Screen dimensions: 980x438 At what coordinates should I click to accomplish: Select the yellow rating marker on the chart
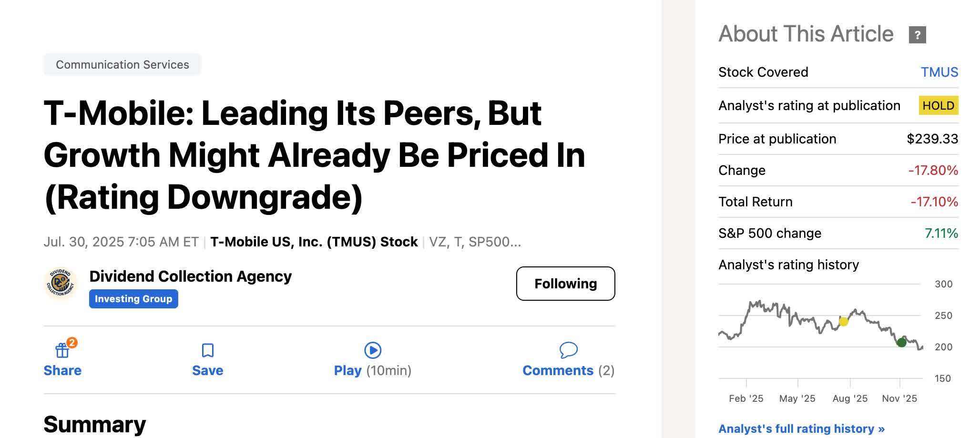tap(843, 322)
